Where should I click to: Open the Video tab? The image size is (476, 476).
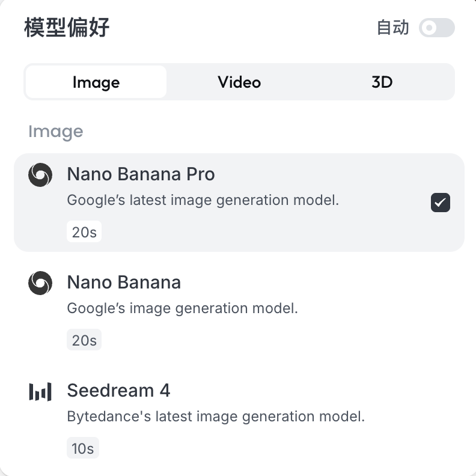tap(239, 82)
